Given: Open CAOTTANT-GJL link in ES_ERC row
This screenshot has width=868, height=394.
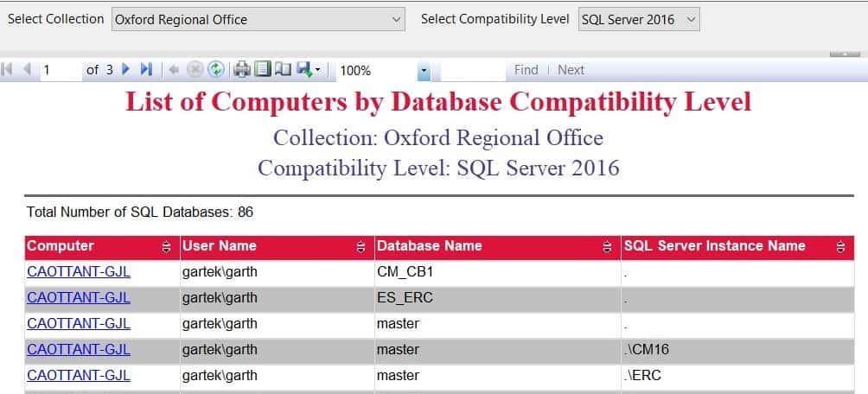Looking at the screenshot, I should 79,298.
